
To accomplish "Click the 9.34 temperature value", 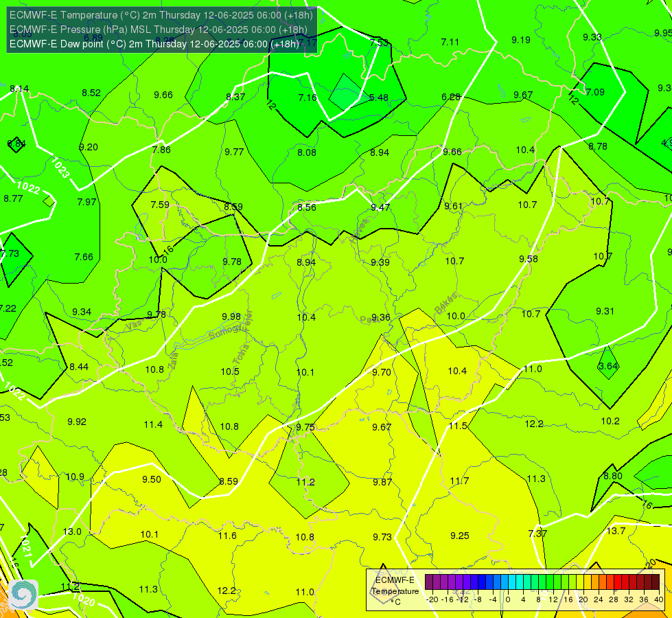I will [x=82, y=312].
